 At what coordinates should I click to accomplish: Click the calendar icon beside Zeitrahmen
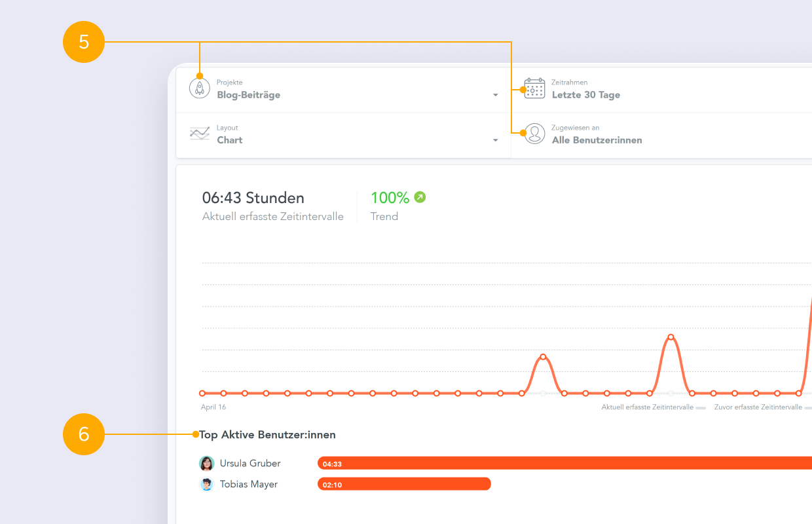coord(535,88)
